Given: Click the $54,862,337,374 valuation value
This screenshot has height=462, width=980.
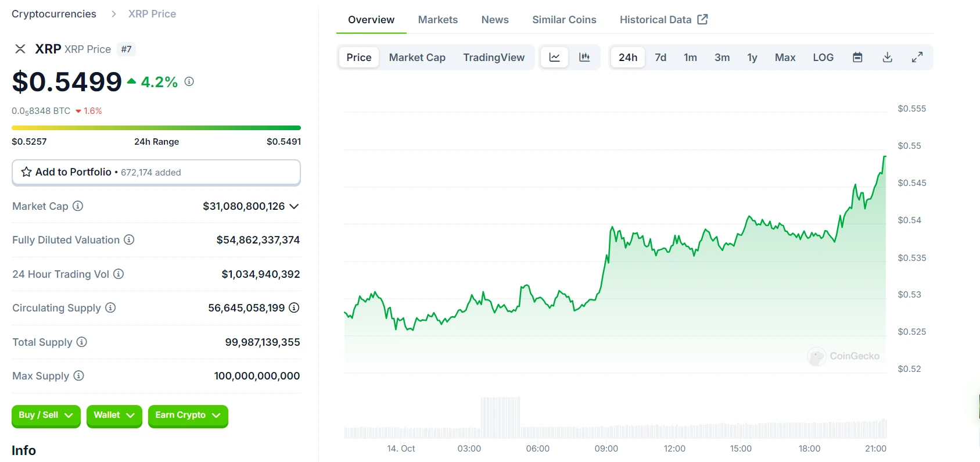Looking at the screenshot, I should click(x=258, y=240).
